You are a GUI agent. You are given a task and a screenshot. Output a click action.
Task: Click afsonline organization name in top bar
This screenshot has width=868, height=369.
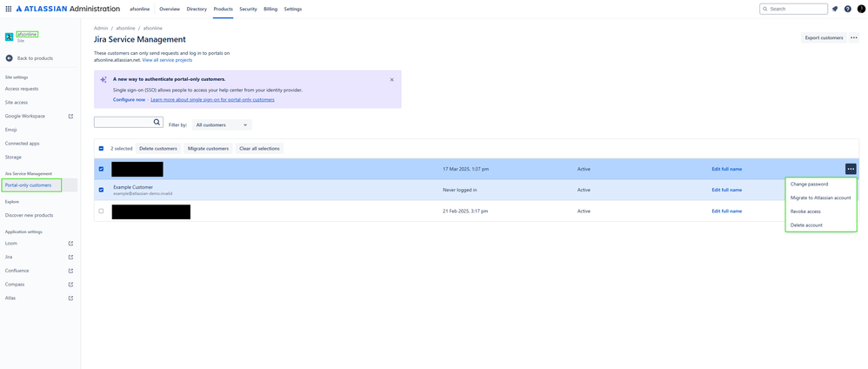coord(139,10)
